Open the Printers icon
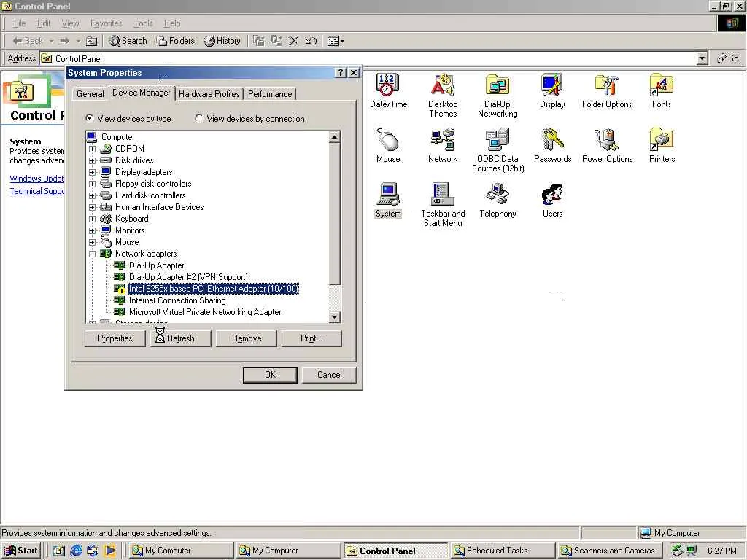 tap(662, 146)
